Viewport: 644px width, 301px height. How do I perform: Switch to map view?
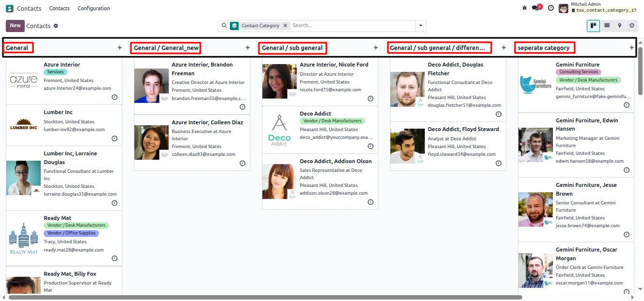click(x=619, y=26)
